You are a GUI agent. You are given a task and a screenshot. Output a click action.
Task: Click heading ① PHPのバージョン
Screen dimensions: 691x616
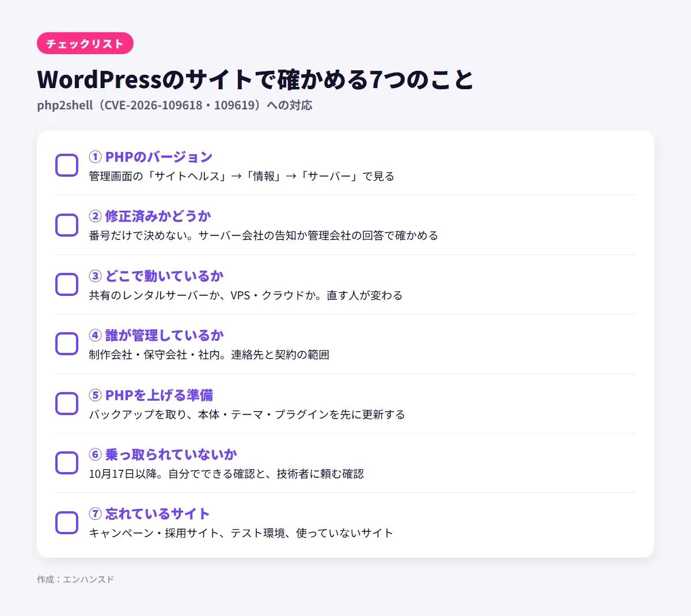[x=151, y=157]
